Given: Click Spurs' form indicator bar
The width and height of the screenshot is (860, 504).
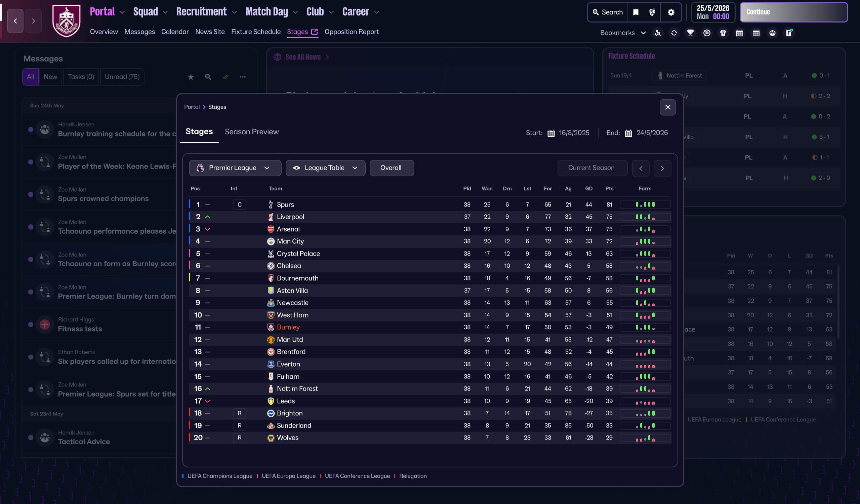Looking at the screenshot, I should tap(645, 204).
